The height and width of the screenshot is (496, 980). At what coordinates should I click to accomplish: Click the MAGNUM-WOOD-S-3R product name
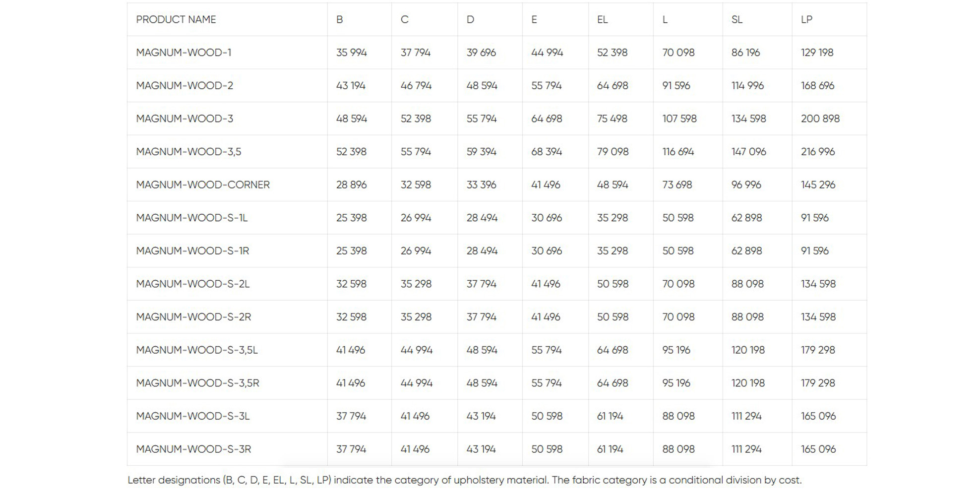(193, 449)
